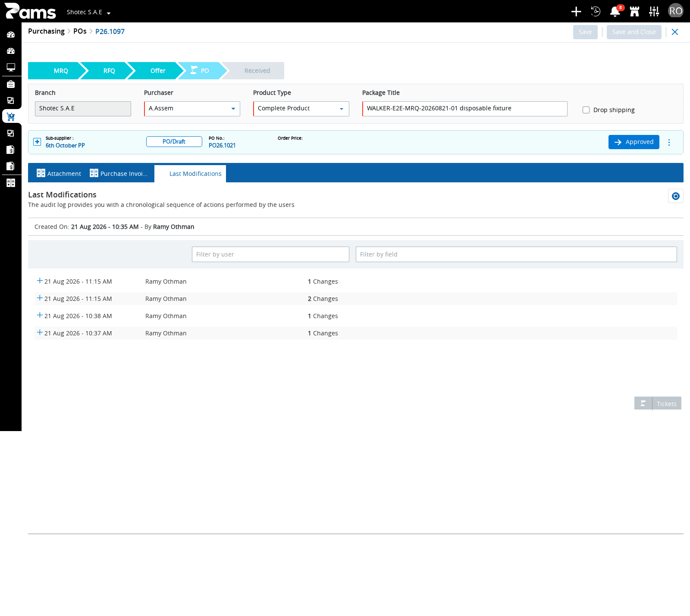Click the Save and Close button
The height and width of the screenshot is (616, 690).
pyautogui.click(x=634, y=32)
